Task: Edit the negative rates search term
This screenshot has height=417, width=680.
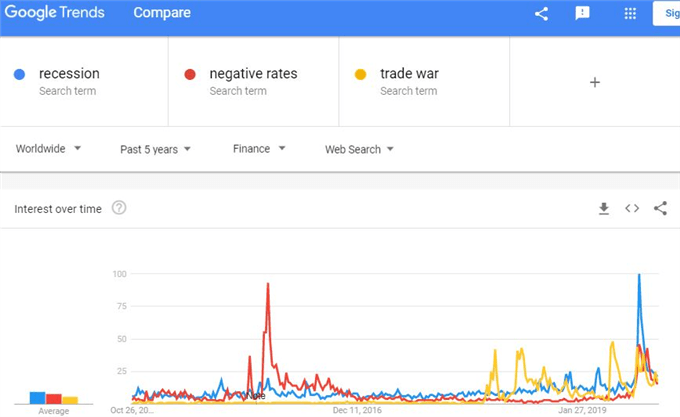Action: click(253, 74)
